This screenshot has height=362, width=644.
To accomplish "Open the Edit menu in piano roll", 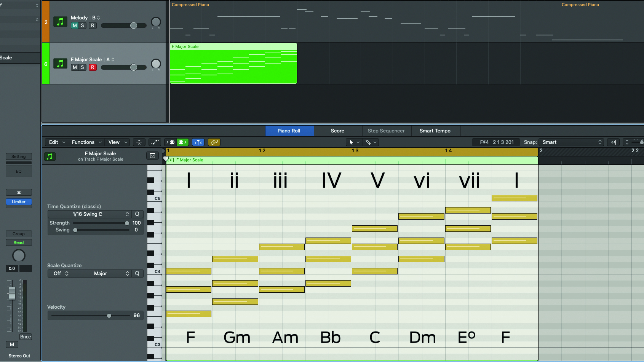I will click(x=57, y=142).
